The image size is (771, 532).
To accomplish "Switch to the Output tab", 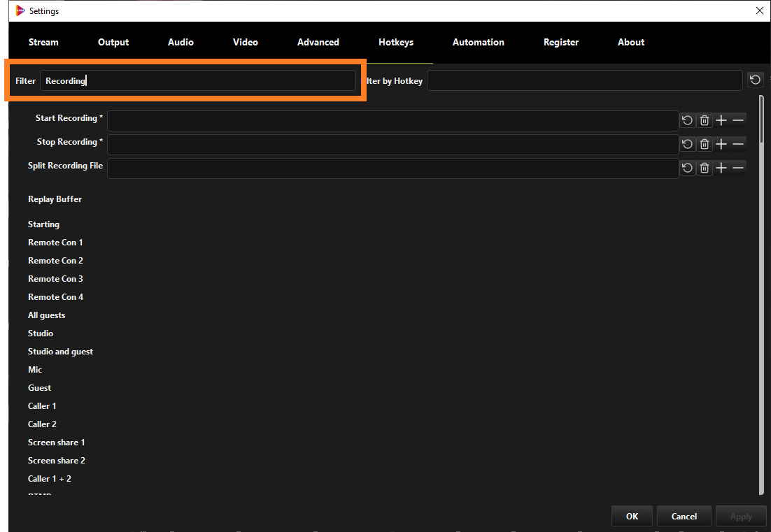I will [x=113, y=42].
